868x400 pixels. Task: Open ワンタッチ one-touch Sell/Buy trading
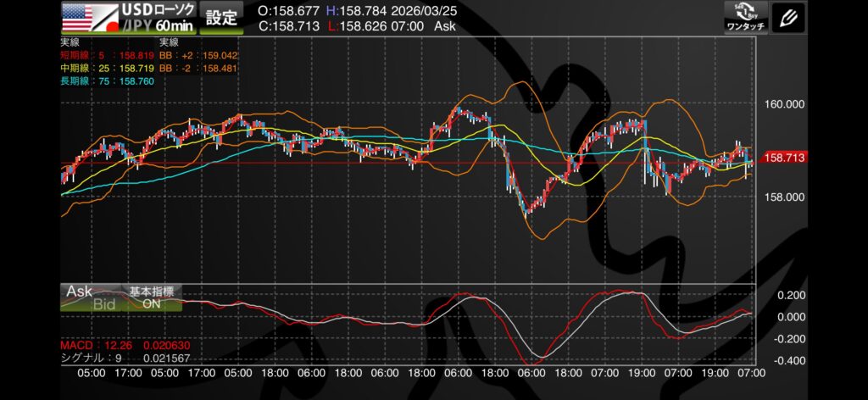tap(746, 17)
